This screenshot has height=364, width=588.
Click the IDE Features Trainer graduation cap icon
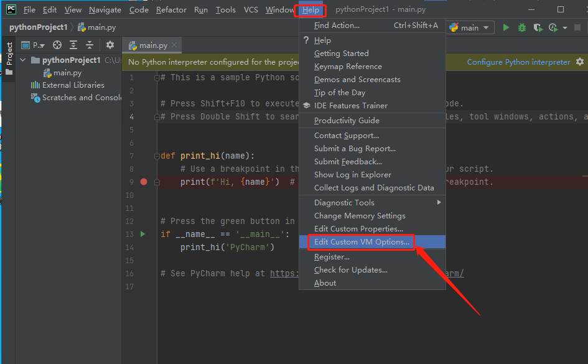[306, 106]
